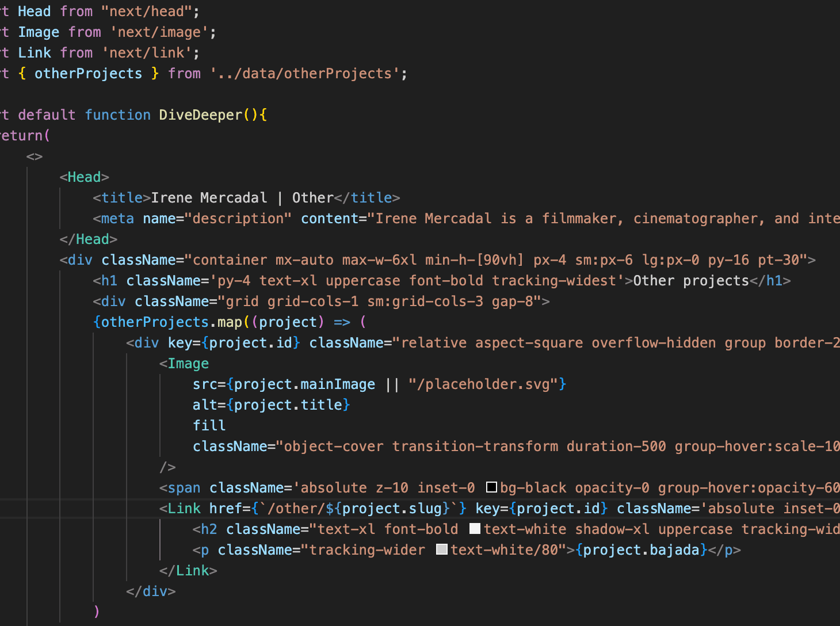840x626 pixels.
Task: Select the fill attribute on the Image tag
Action: click(x=209, y=425)
